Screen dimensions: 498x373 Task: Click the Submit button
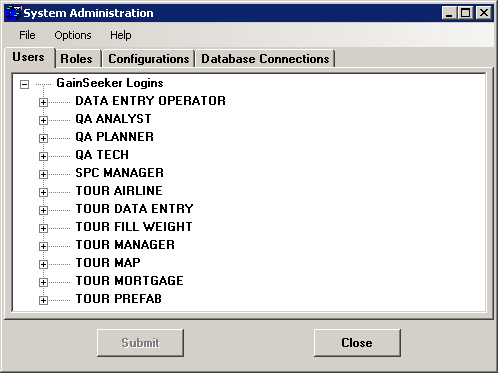140,343
